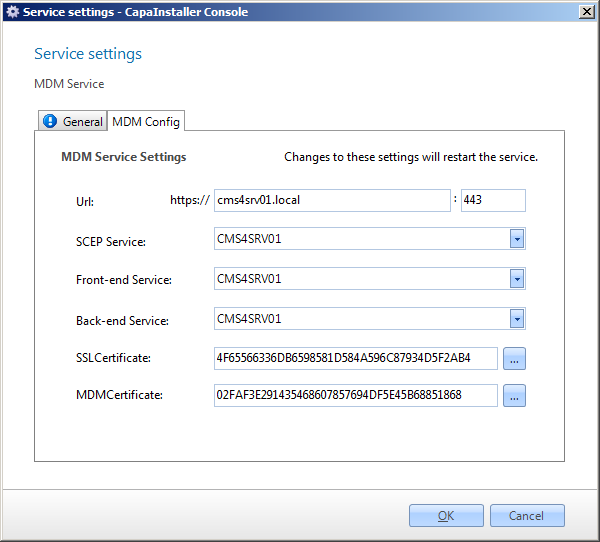Click the 'https://' prefix text
Viewport: 600px width, 542px height.
pos(190,200)
